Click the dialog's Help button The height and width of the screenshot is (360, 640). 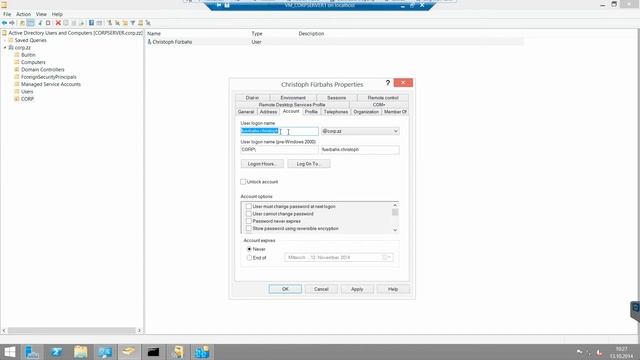click(x=393, y=289)
